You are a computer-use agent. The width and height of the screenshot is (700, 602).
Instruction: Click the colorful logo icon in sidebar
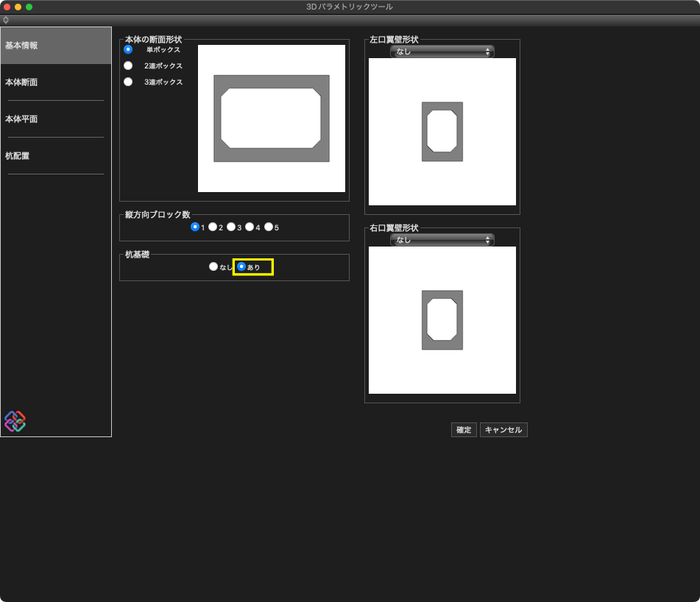coord(15,421)
